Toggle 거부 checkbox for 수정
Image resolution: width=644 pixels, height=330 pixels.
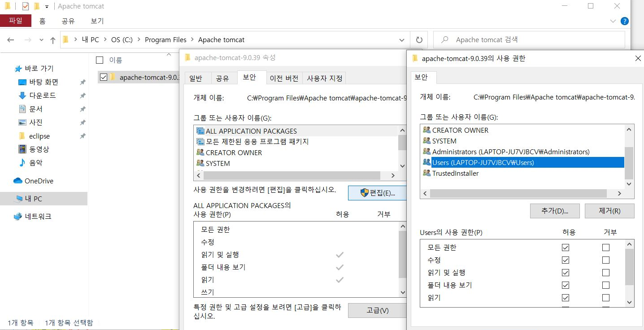[606, 260]
